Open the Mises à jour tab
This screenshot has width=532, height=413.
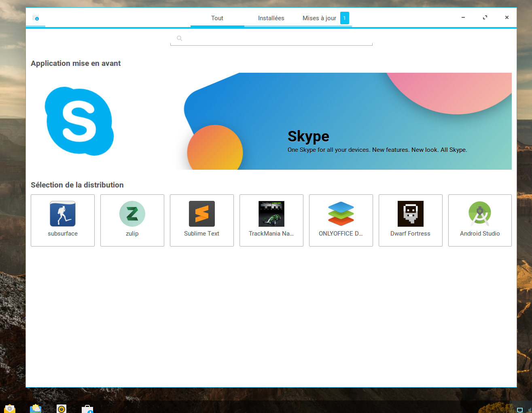coord(319,18)
